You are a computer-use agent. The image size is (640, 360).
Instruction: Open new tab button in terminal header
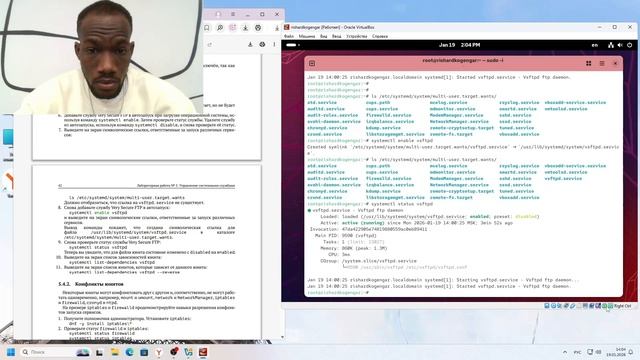312,64
